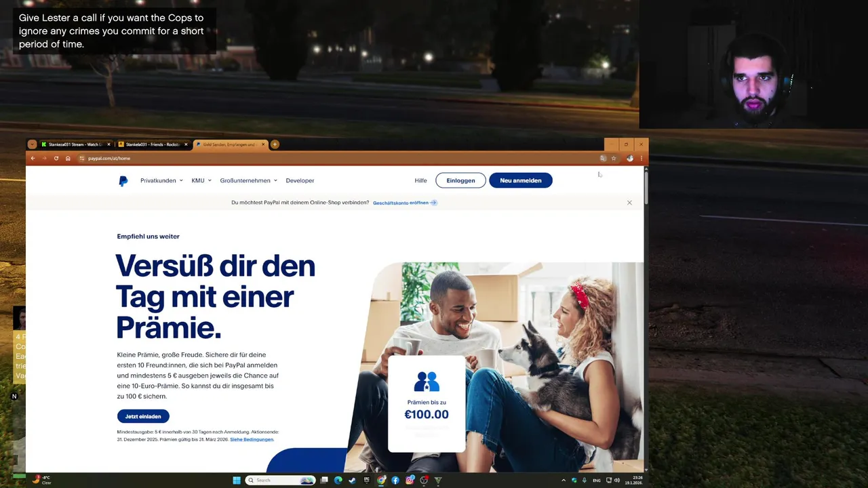Close the Stankeza031 Stream tab
Image resolution: width=868 pixels, height=488 pixels.
108,144
